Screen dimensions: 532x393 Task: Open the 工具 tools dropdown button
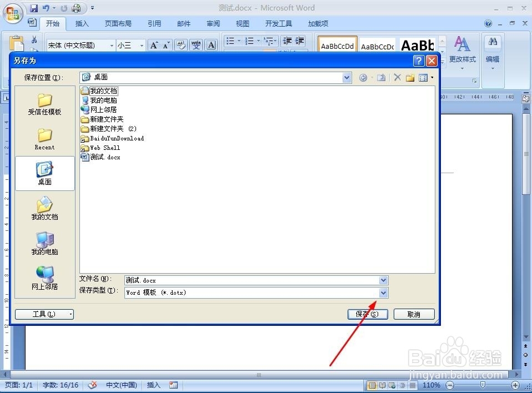(x=44, y=314)
